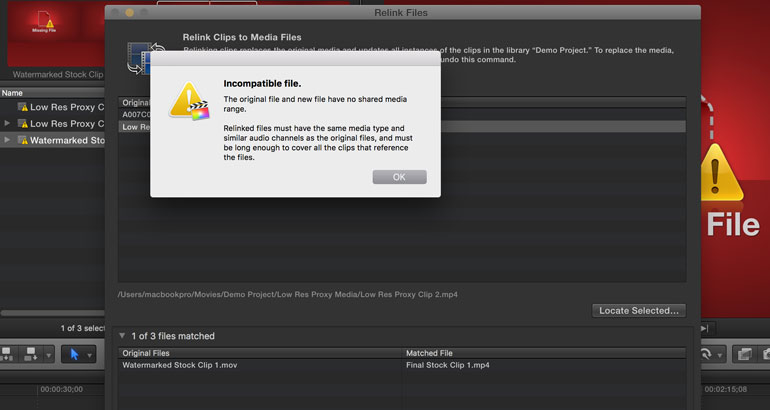Screen dimensions: 770x410
Task: Dismiss the Incompatible file alert with OK
Action: 399,177
